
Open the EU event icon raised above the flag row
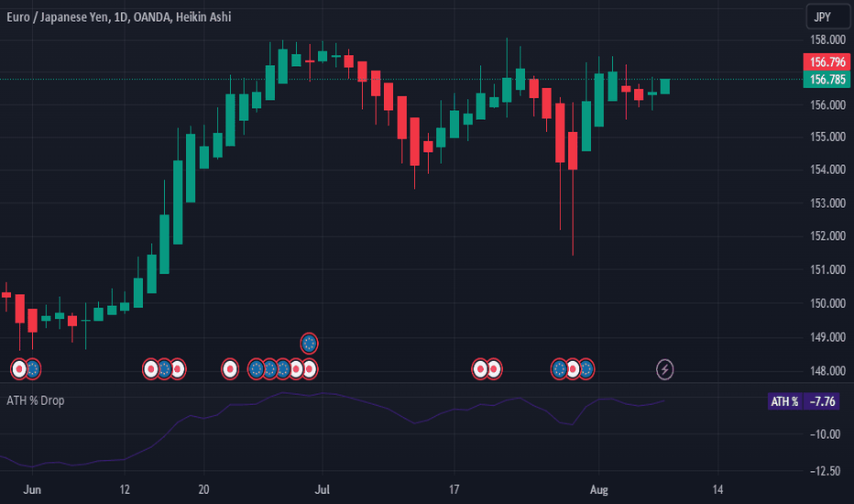point(309,344)
